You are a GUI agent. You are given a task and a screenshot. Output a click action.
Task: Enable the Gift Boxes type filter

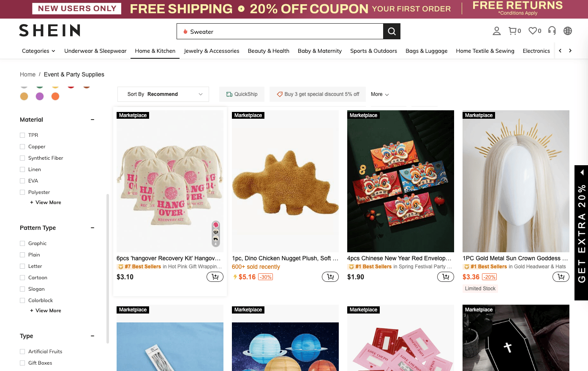(22, 363)
